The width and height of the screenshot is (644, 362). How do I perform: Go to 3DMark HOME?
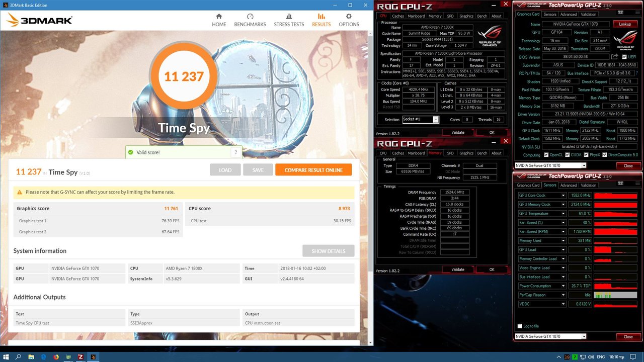tap(219, 20)
